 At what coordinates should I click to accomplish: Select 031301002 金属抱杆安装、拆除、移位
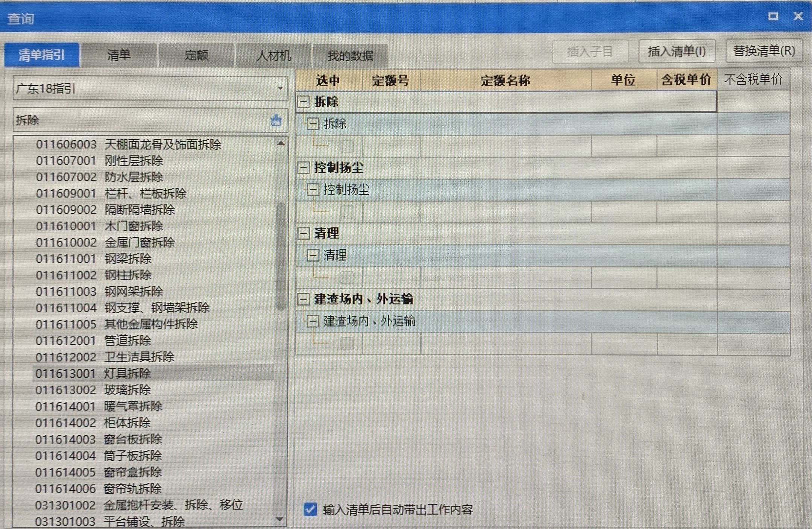[139, 505]
